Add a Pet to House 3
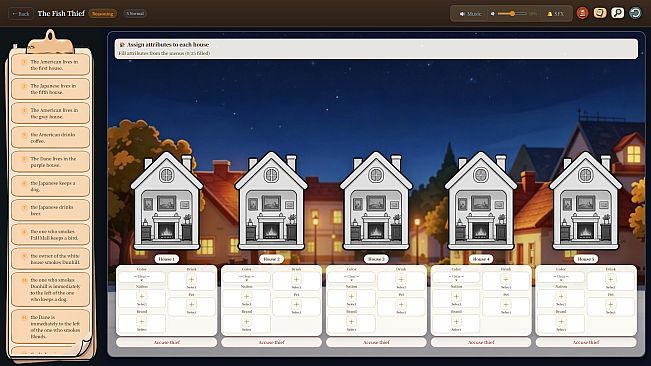The height and width of the screenshot is (366, 651). pos(401,307)
